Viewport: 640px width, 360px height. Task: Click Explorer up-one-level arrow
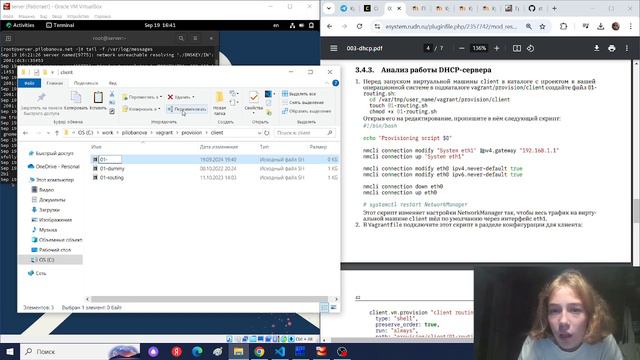[57, 133]
